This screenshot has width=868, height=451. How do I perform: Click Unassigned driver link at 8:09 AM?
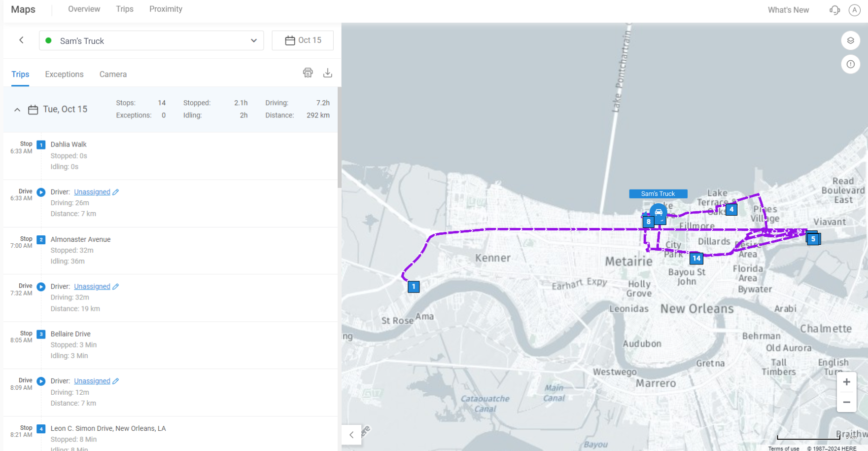pyautogui.click(x=92, y=381)
